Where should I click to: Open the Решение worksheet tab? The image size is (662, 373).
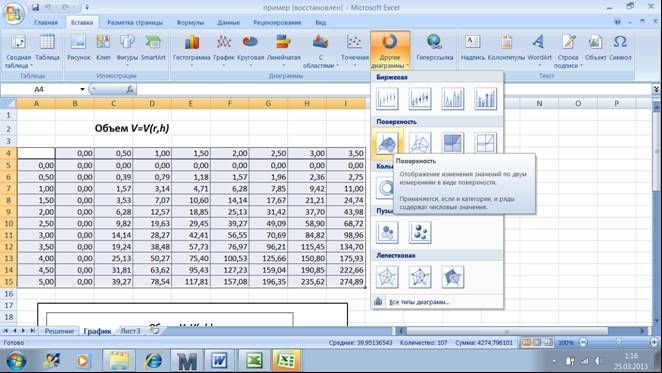[60, 331]
